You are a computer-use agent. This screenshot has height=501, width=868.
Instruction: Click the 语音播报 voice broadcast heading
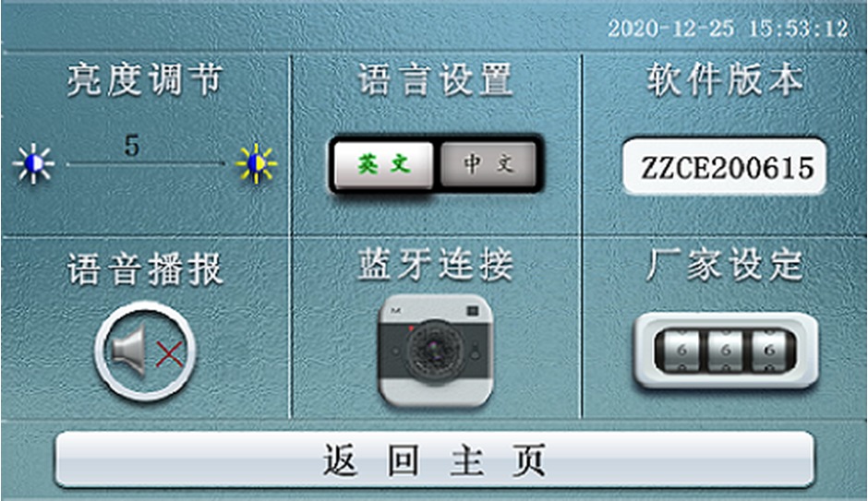click(x=145, y=269)
